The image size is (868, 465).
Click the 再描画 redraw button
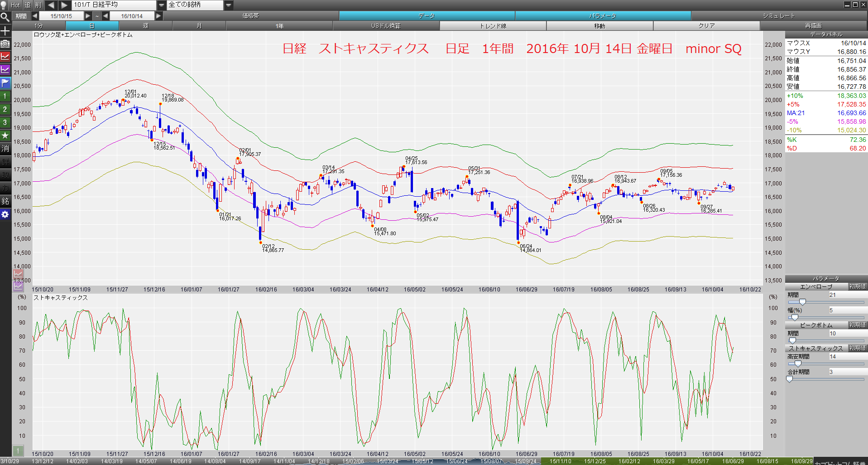pos(814,26)
